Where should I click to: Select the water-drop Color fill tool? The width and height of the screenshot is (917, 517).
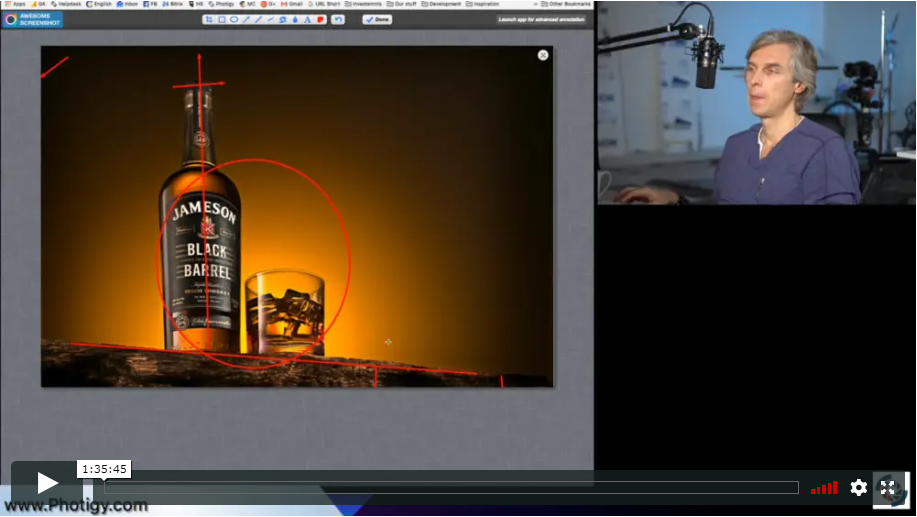(x=295, y=19)
